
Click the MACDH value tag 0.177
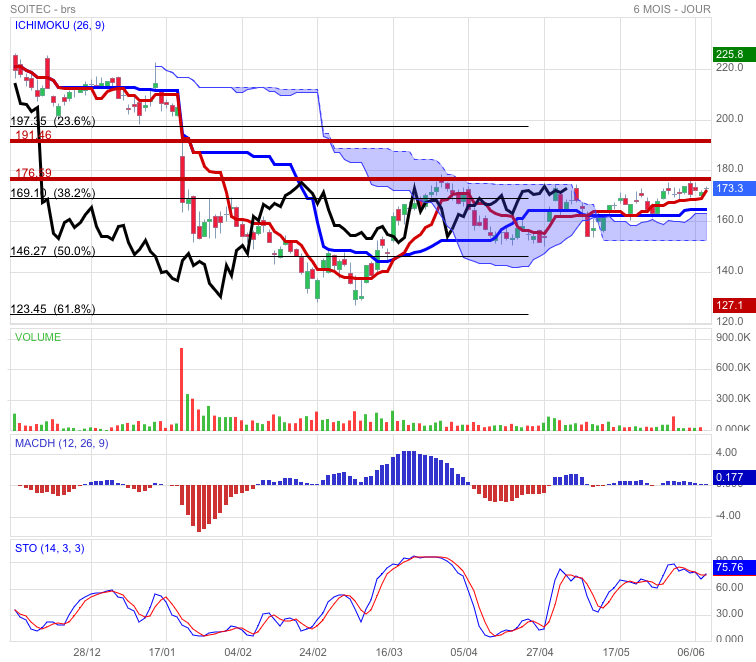(x=734, y=477)
